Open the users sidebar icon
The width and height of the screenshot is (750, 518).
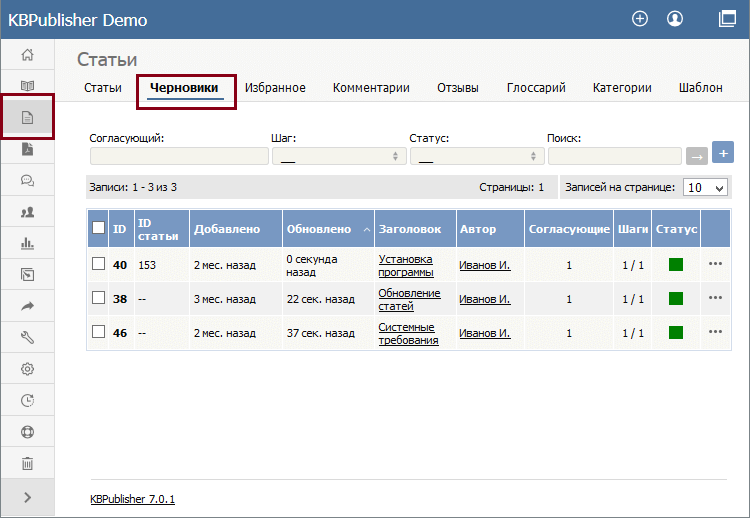pos(27,212)
